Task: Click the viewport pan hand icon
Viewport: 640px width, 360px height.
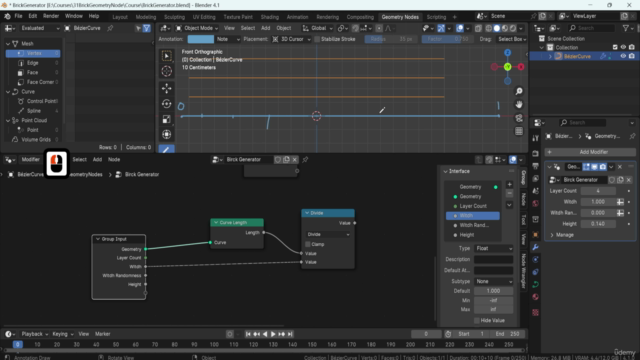Action: (519, 104)
